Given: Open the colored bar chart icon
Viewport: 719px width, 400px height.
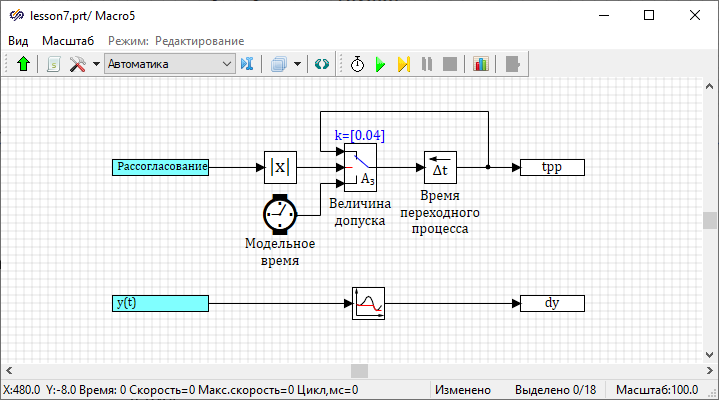Looking at the screenshot, I should (481, 64).
